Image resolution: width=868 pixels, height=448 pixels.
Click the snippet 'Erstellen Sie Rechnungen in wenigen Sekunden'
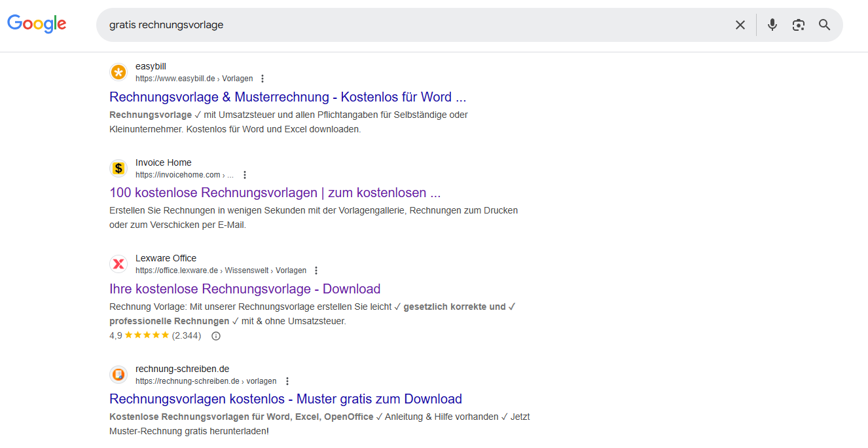tap(314, 217)
